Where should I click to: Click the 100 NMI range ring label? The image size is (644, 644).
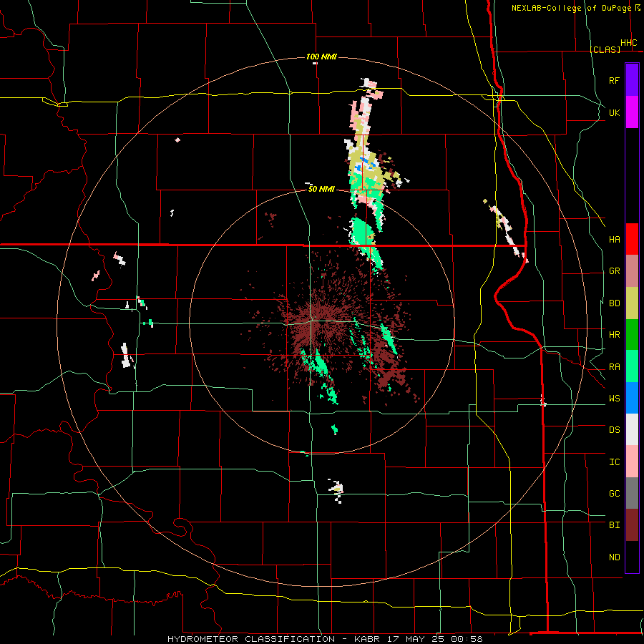coord(321,57)
